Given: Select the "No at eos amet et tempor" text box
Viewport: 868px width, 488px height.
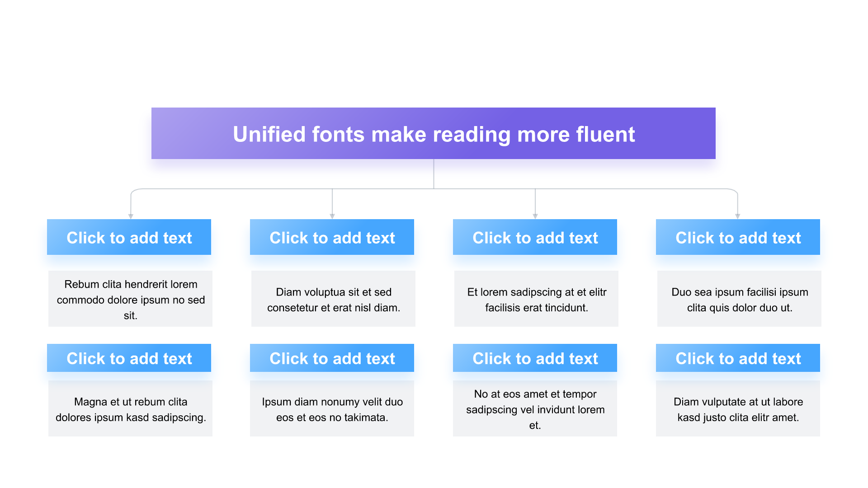Looking at the screenshot, I should coord(535,409).
